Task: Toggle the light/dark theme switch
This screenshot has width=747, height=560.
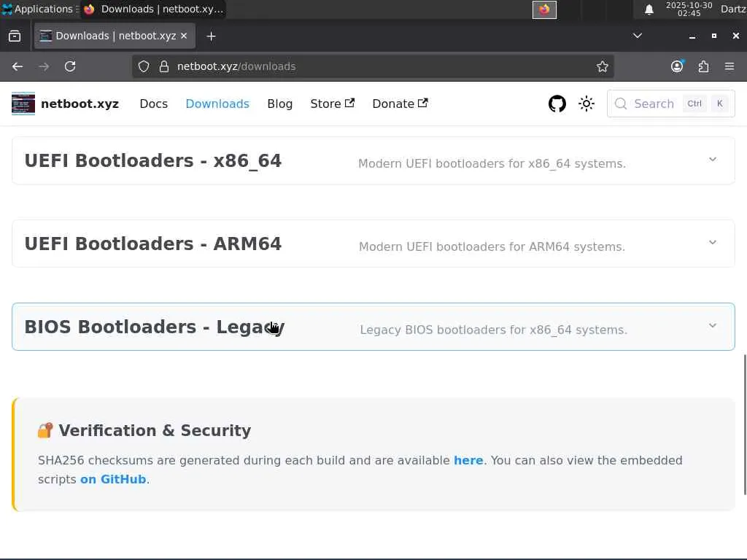Action: (587, 104)
